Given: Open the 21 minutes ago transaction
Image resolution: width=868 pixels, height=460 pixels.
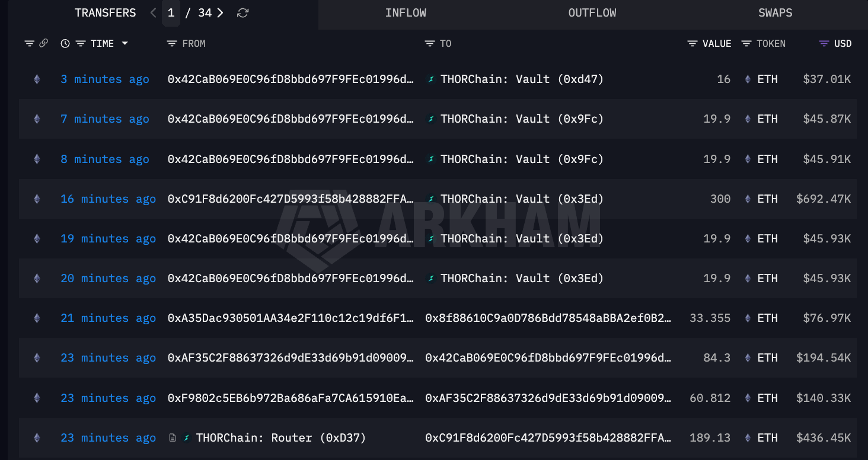Looking at the screenshot, I should (x=108, y=318).
